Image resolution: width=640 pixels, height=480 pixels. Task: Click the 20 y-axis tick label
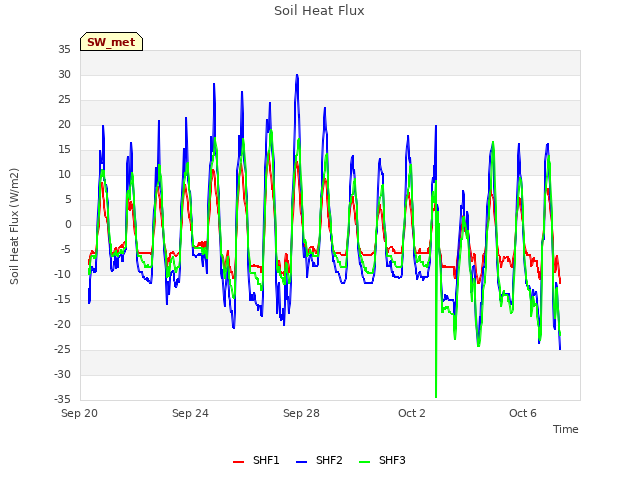[x=64, y=125]
